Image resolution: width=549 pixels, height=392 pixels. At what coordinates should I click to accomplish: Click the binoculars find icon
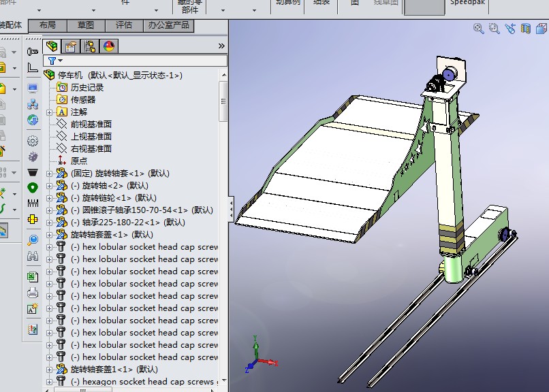point(33,256)
